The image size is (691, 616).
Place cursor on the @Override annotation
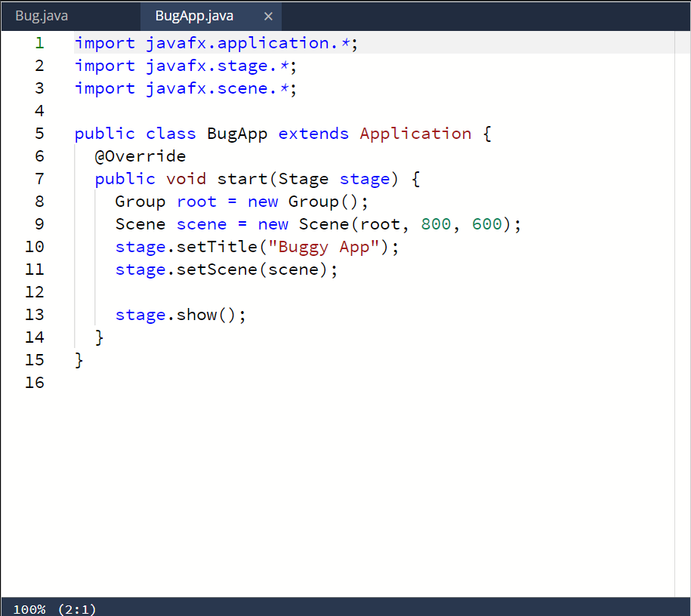tap(140, 156)
